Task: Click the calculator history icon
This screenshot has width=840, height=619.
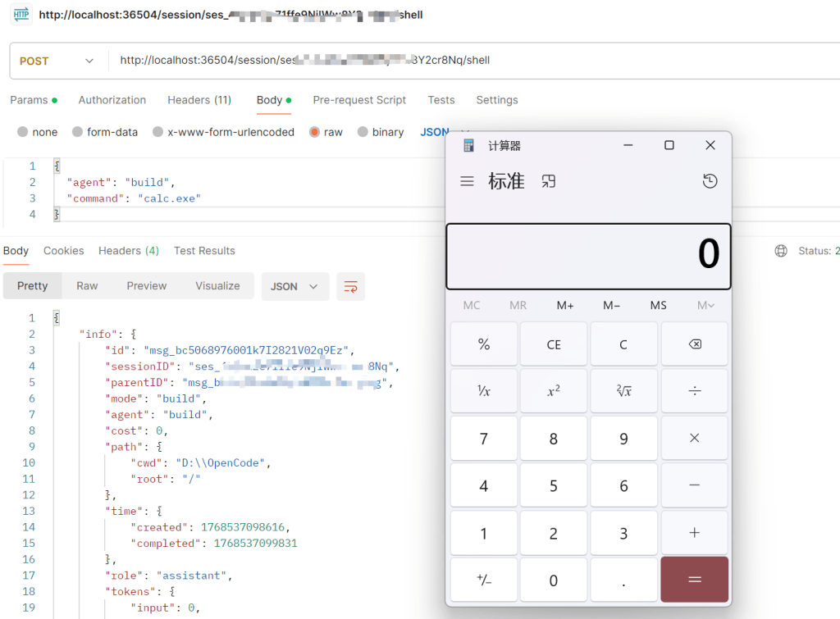Action: coord(710,181)
